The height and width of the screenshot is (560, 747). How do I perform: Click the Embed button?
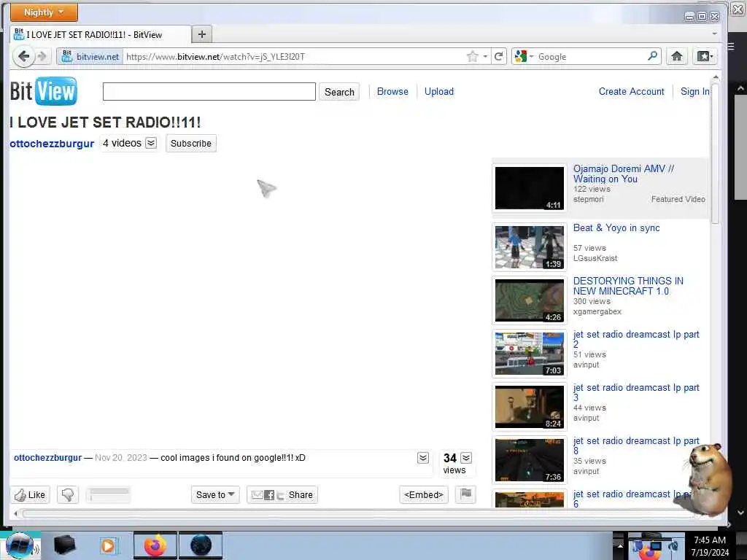pyautogui.click(x=424, y=495)
